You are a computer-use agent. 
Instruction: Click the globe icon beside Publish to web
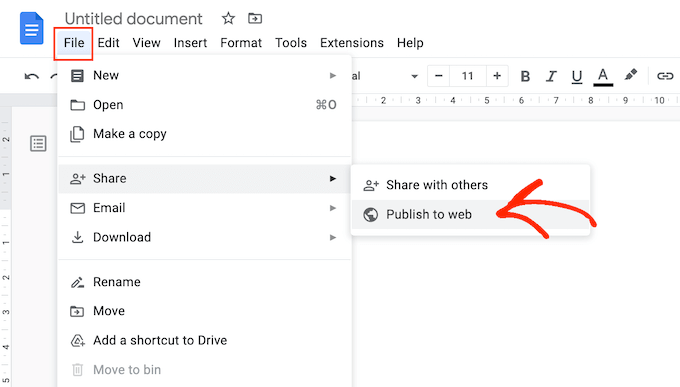[370, 214]
